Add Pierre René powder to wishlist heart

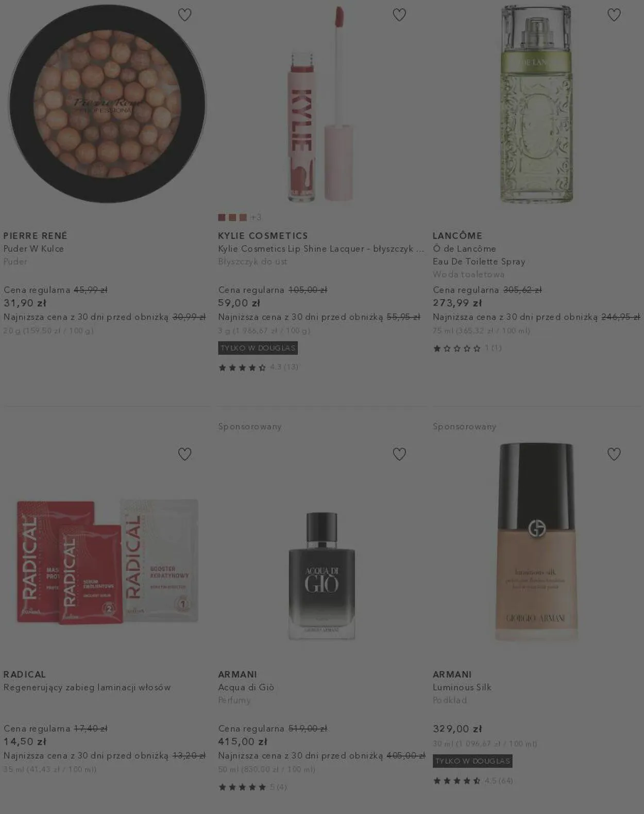[184, 15]
